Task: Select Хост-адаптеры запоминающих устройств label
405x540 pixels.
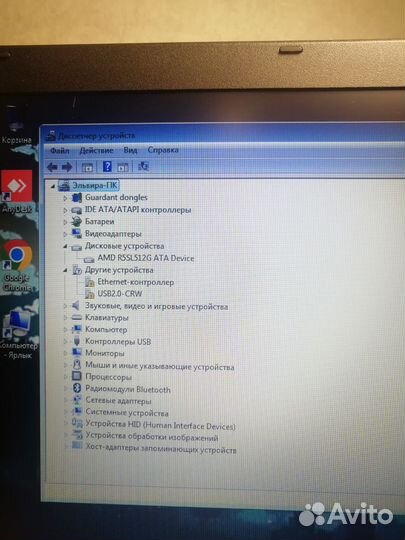Action: (161, 449)
